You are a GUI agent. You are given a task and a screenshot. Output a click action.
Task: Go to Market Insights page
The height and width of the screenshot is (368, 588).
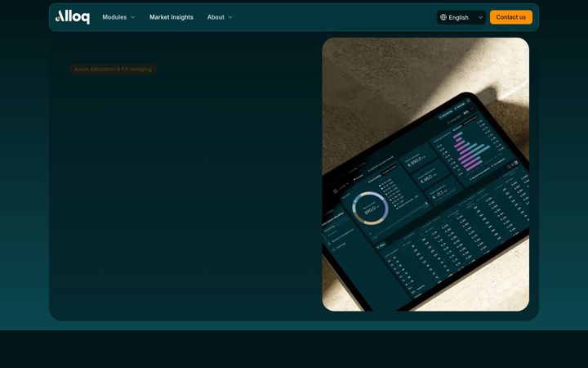(x=171, y=17)
